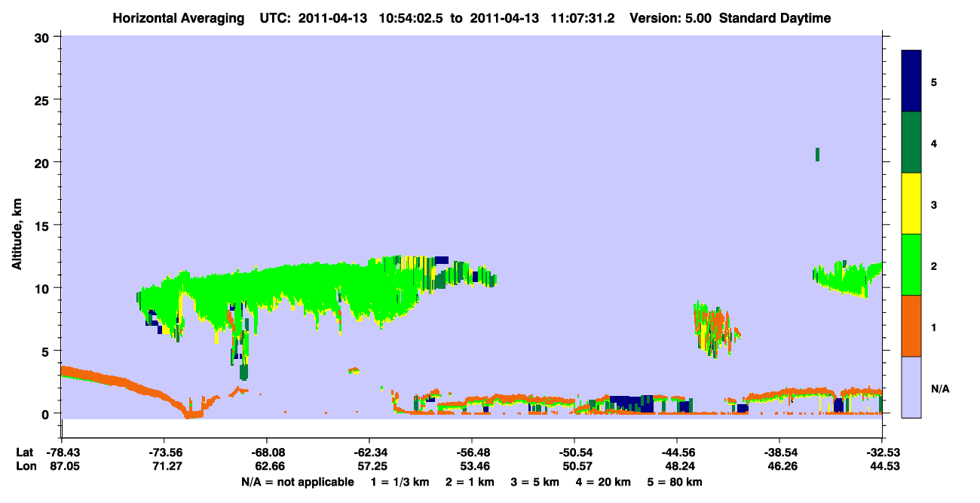Click the 'Lat' row label
This screenshot has width=980, height=503.
pos(25,452)
